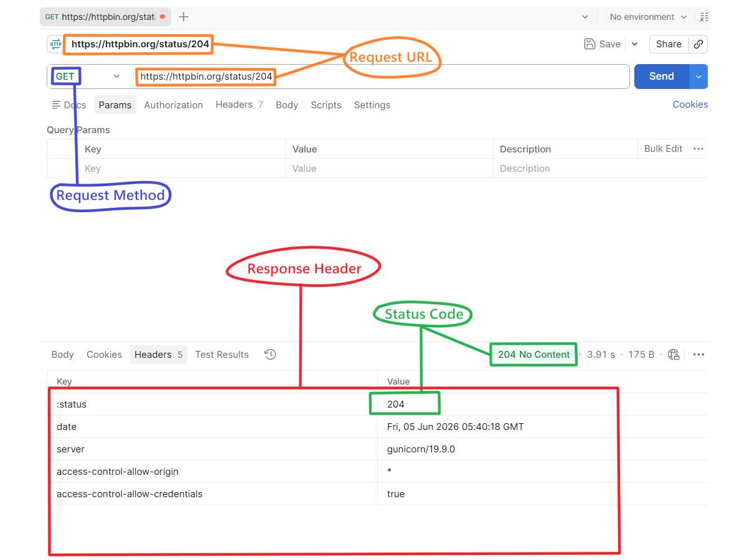
Task: Click the query param Key input cell
Action: pos(182,169)
